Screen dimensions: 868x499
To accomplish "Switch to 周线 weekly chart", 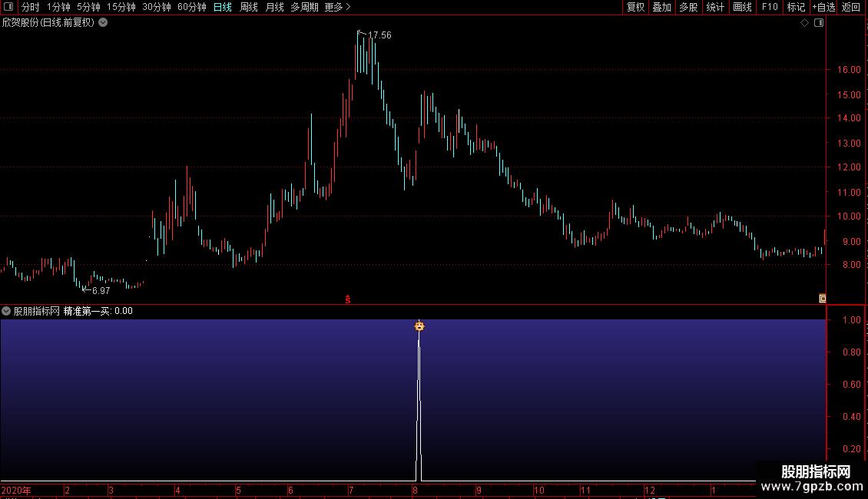I will coord(249,7).
